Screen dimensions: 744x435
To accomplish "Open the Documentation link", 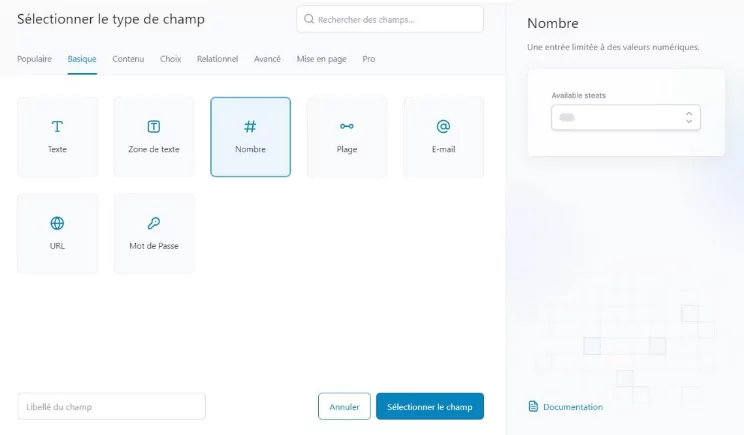I will click(572, 407).
